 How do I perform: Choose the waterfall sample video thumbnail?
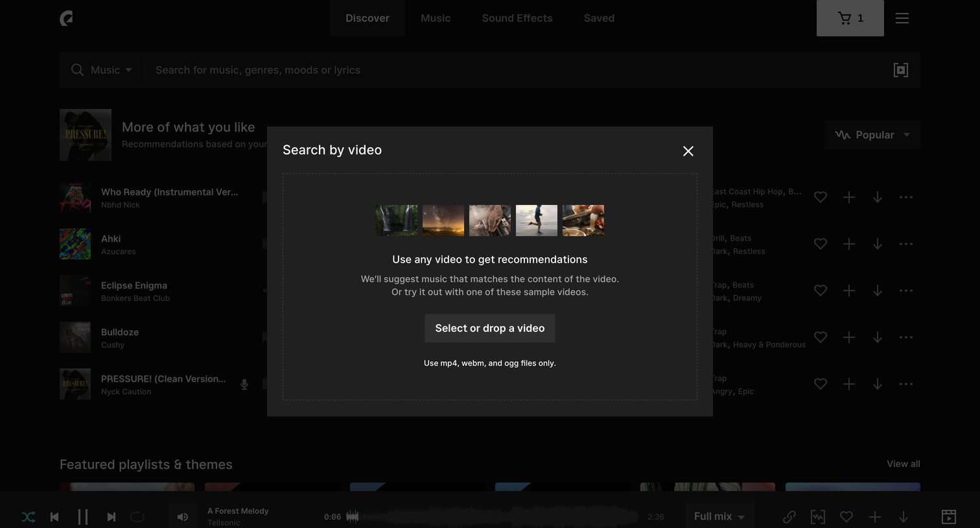point(397,221)
